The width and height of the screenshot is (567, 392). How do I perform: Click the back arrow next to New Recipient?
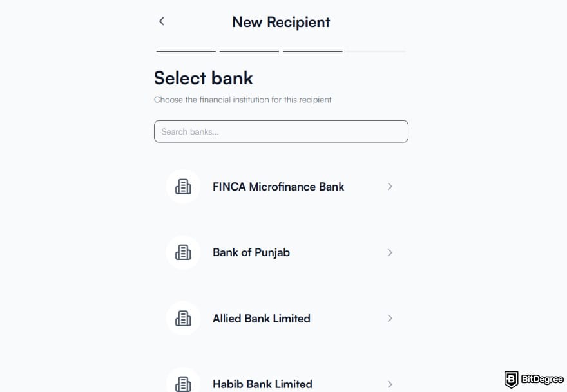[162, 21]
